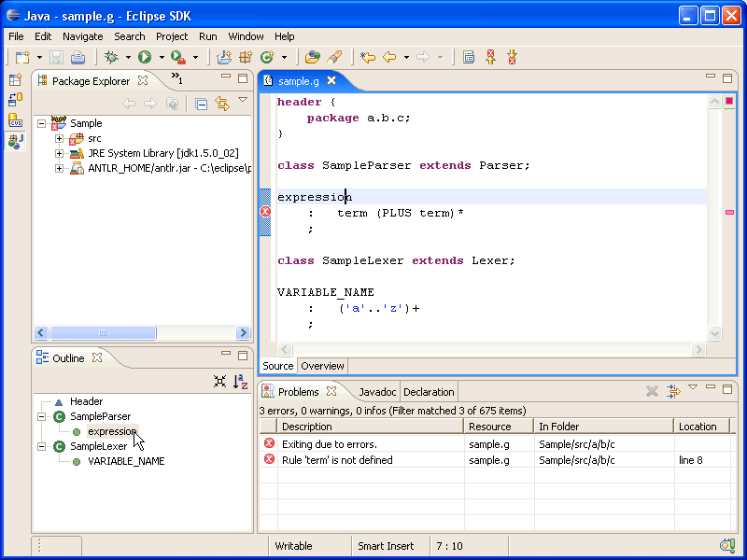The height and width of the screenshot is (560, 747).
Task: Click the green Run button
Action: (145, 57)
